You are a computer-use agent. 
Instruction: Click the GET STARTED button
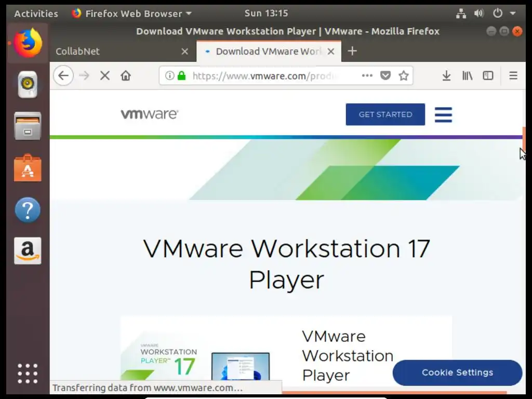385,114
